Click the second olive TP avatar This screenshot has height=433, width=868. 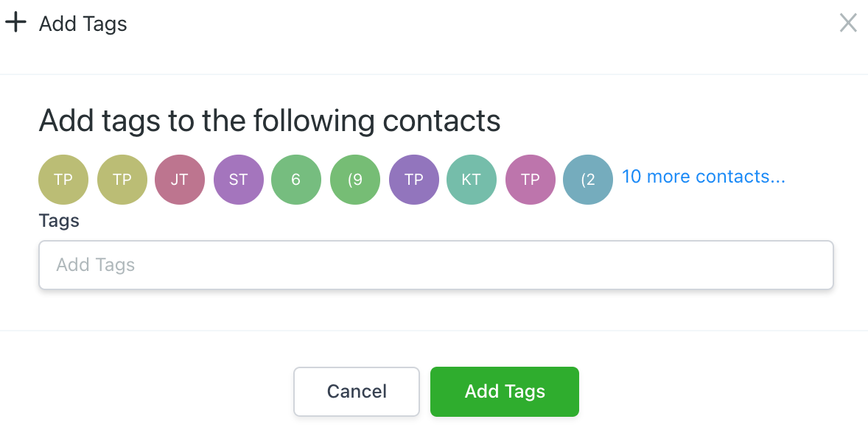tap(122, 179)
